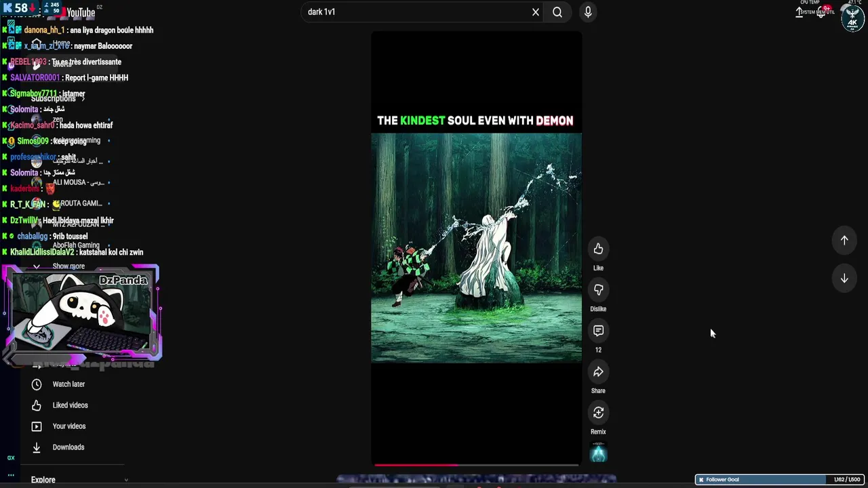Open Your videos
This screenshot has width=868, height=488.
68,426
